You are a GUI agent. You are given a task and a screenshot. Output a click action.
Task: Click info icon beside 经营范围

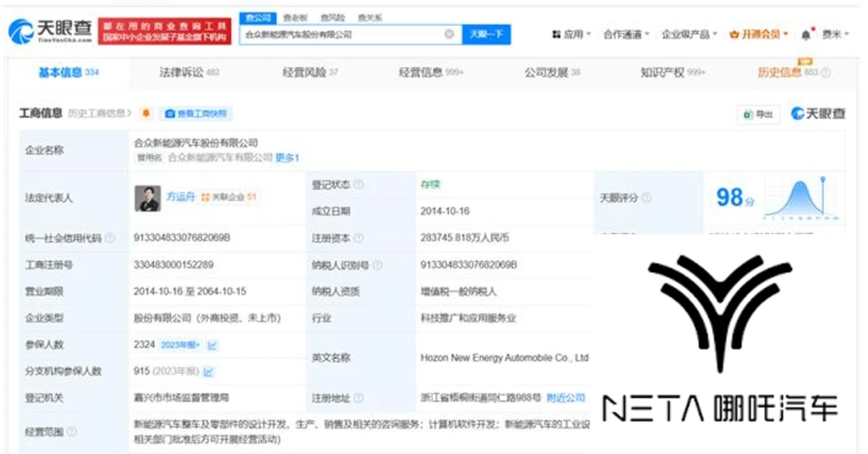pos(71,432)
